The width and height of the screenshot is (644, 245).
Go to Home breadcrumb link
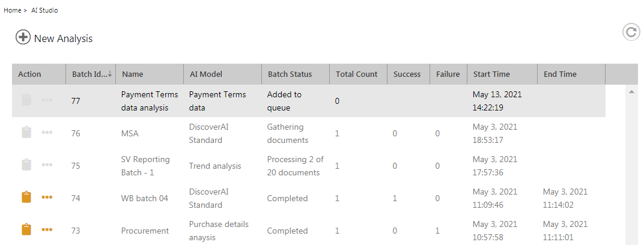click(13, 11)
